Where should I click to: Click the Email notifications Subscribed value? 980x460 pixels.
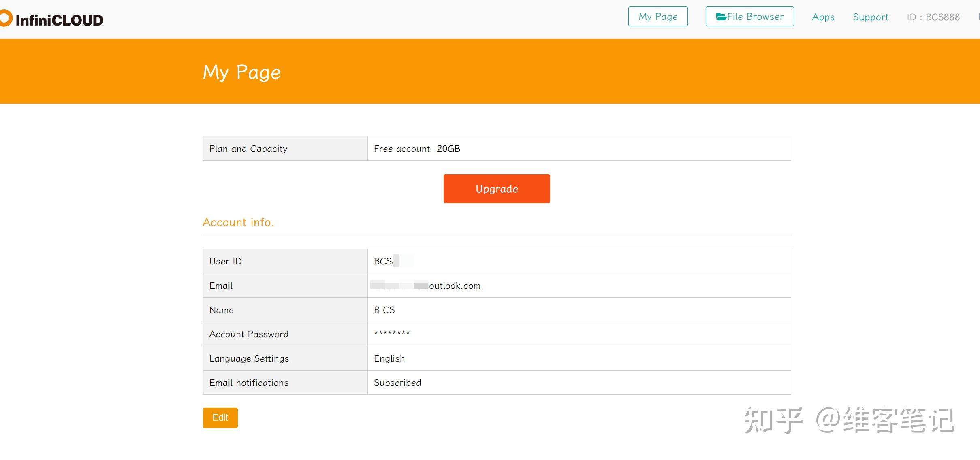pyautogui.click(x=397, y=382)
